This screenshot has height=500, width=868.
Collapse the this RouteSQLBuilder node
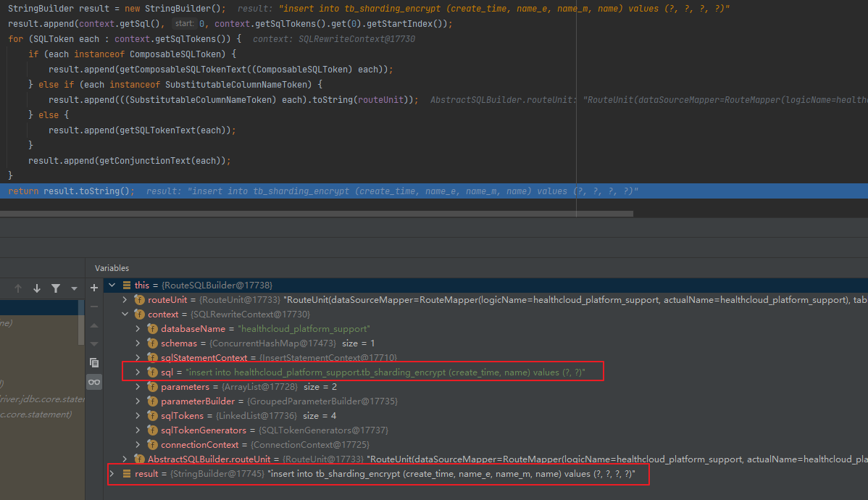(112, 285)
